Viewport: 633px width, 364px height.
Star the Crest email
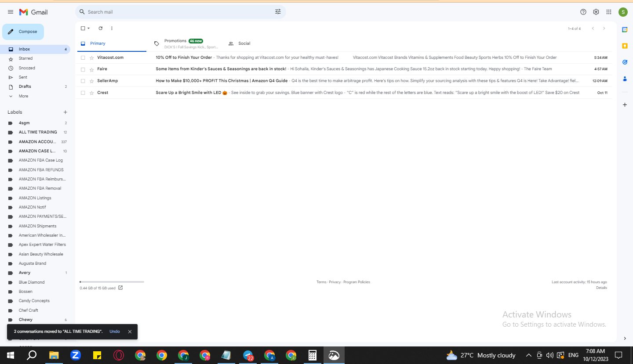tap(91, 93)
